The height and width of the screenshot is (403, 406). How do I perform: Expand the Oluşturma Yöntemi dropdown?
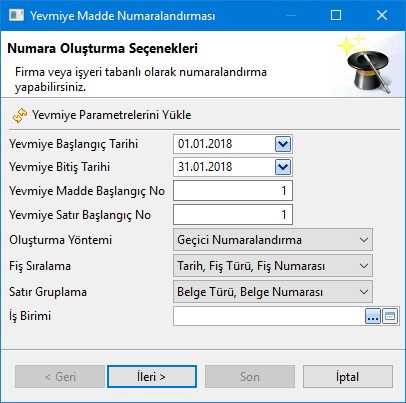273,240
